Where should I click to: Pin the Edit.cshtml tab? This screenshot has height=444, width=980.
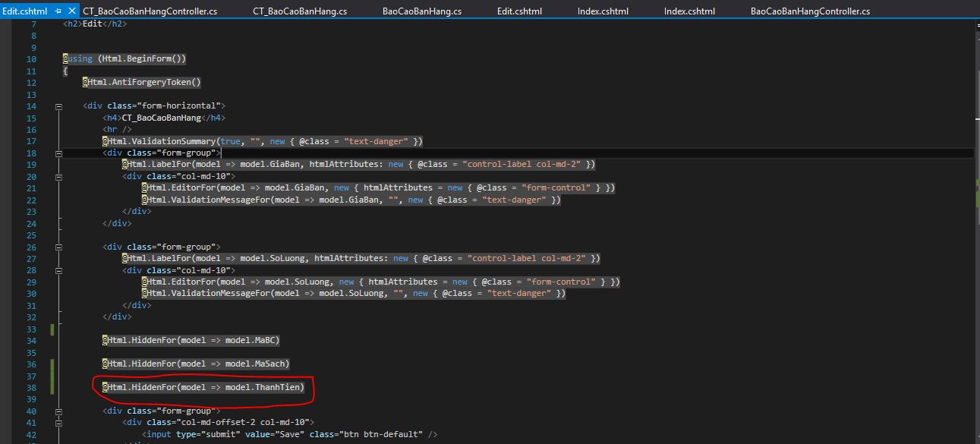click(58, 11)
